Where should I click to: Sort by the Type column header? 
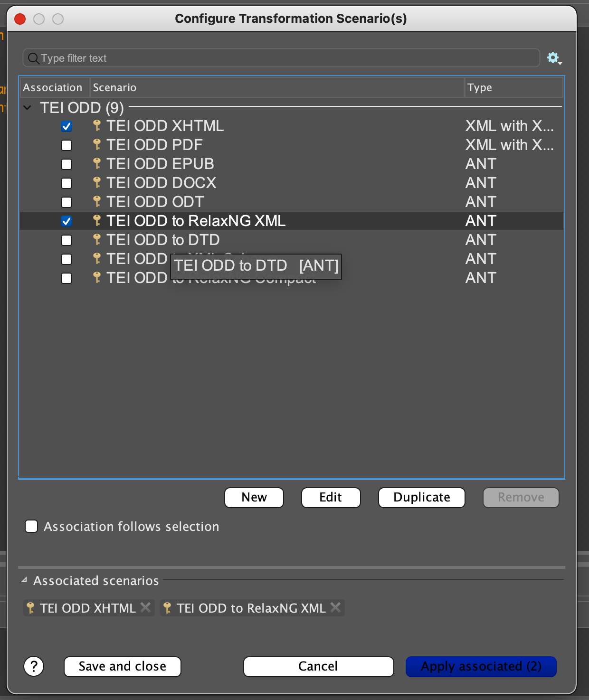pyautogui.click(x=512, y=87)
